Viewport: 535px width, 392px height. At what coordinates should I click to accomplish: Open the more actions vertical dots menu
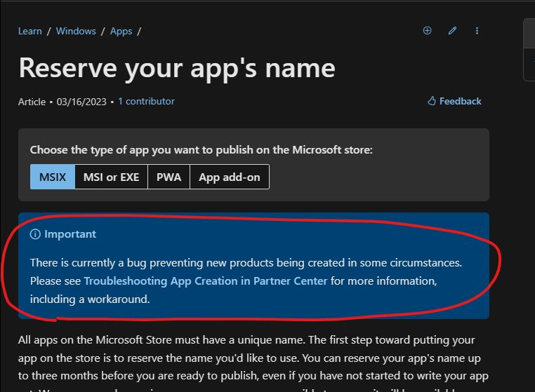point(477,31)
